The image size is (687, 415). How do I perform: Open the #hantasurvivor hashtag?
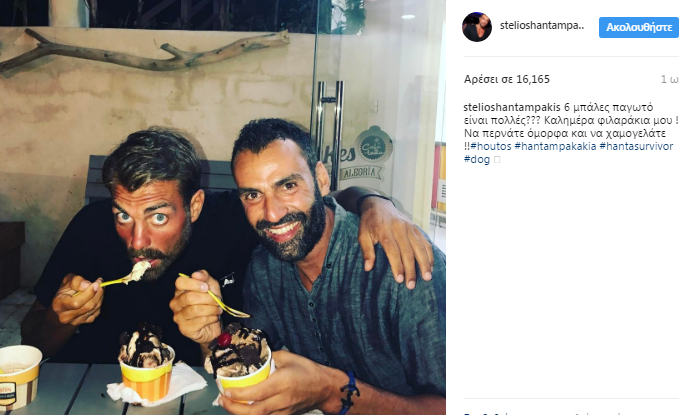click(636, 146)
